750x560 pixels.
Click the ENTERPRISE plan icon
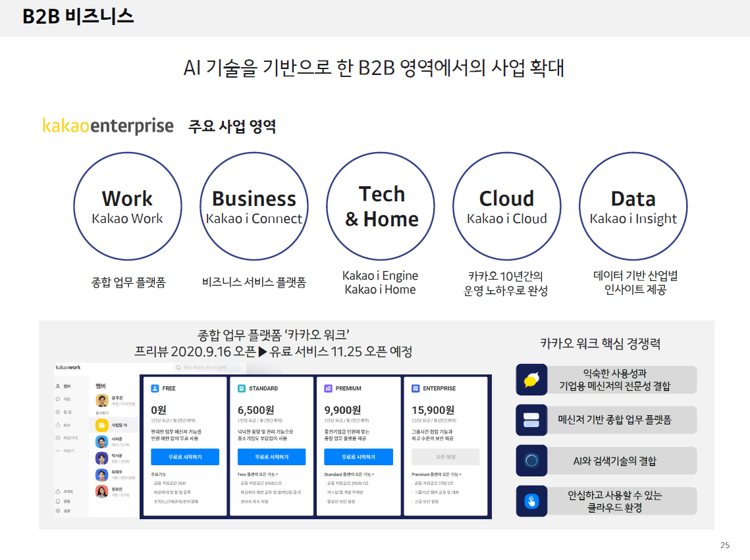[415, 388]
